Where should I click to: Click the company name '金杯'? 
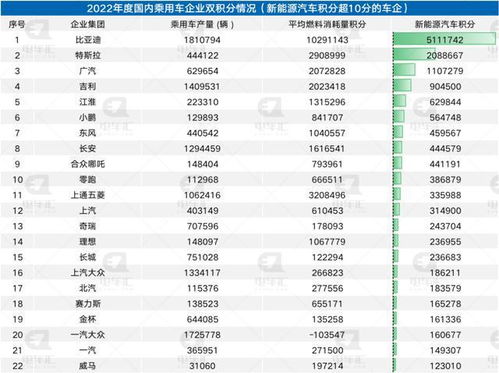[x=88, y=319]
